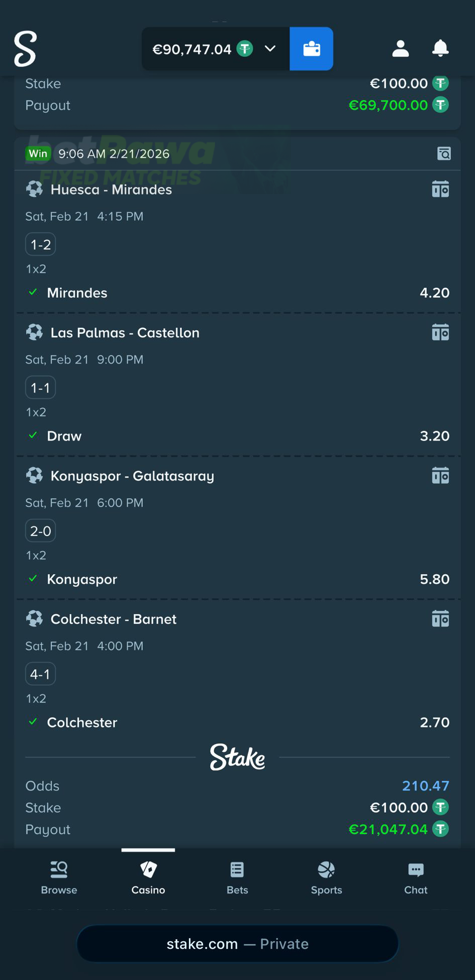475x980 pixels.
Task: Go to the Sports tab
Action: 326,877
